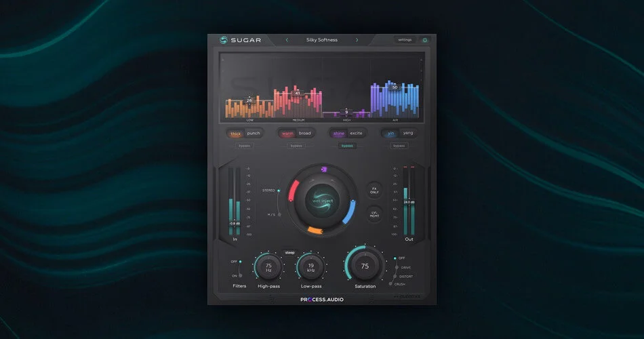644x339 pixels.
Task: Click the Saturation knob at 75
Action: 365,266
